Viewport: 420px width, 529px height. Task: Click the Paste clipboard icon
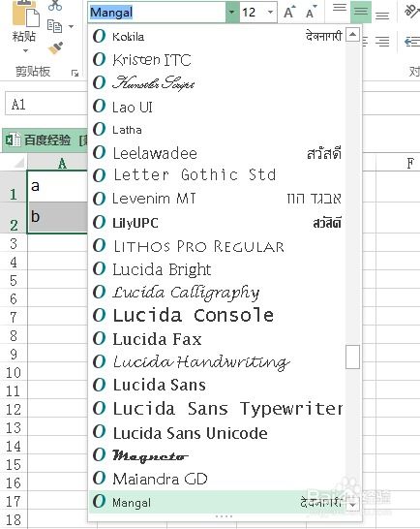tap(25, 14)
